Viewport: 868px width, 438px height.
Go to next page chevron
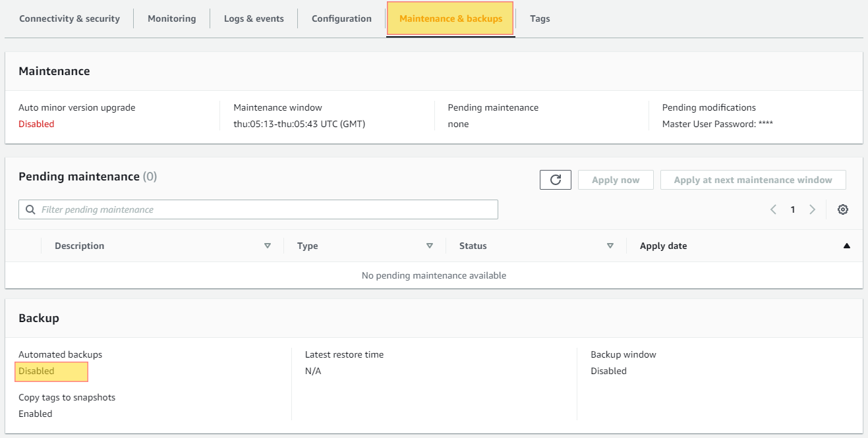tap(812, 209)
